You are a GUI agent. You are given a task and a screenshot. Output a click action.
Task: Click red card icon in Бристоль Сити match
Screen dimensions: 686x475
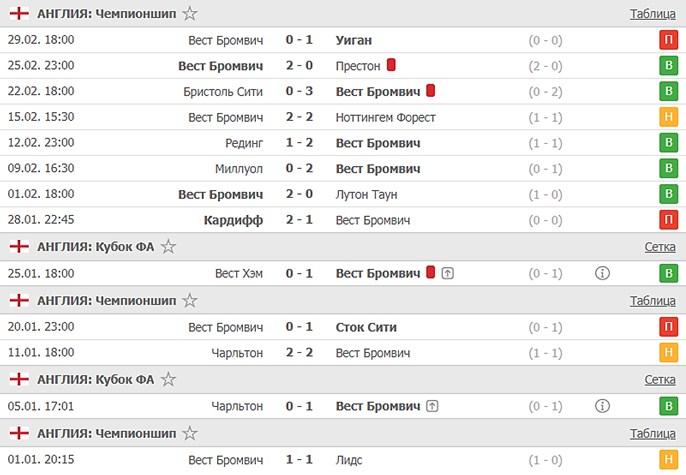(430, 91)
